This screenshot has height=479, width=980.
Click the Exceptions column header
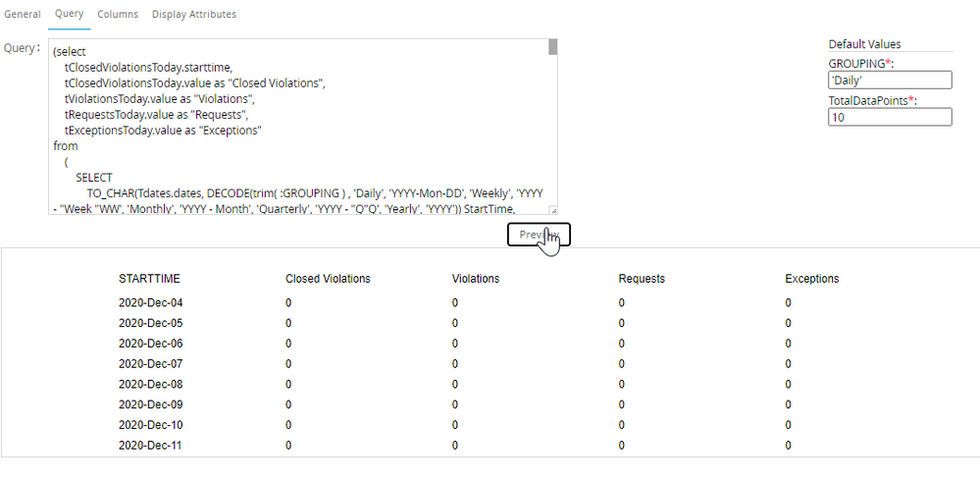[x=812, y=279]
